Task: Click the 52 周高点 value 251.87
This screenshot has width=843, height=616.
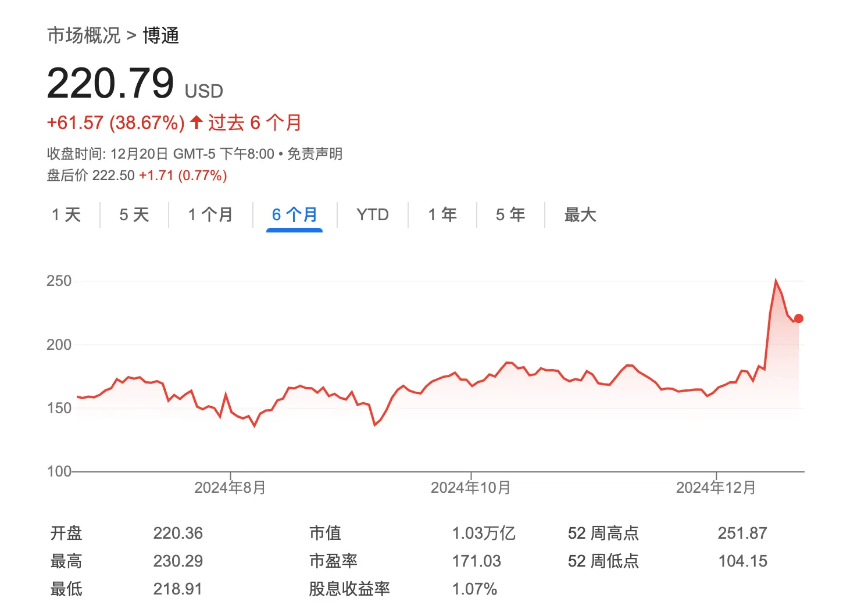Action: 742,533
